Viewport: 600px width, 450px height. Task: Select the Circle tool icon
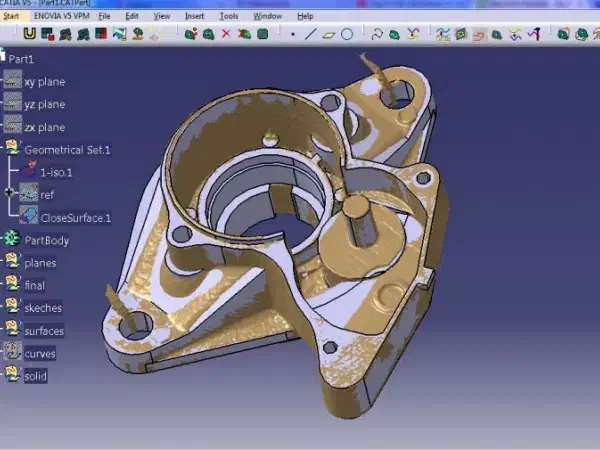[x=347, y=34]
